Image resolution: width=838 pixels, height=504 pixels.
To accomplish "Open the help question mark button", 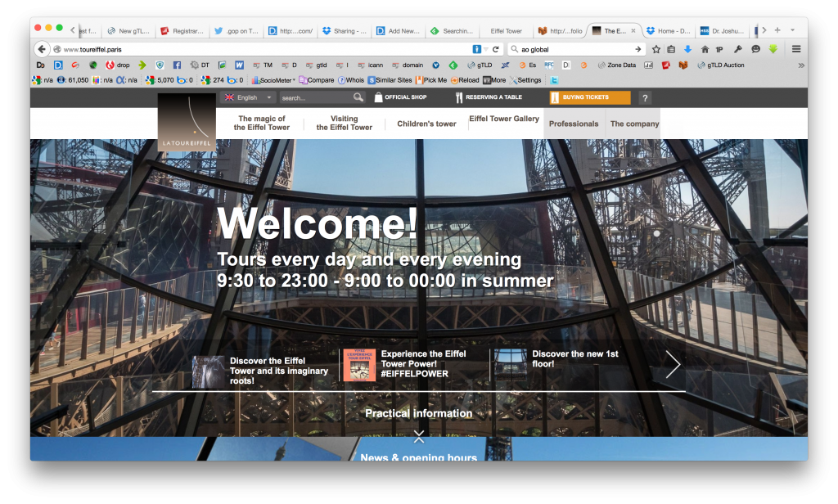I will coord(645,98).
